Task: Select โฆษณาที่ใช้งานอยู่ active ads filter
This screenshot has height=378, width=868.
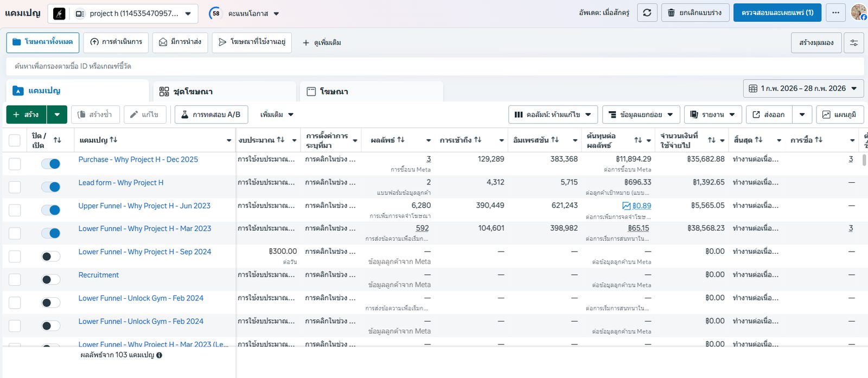Action: coord(252,42)
